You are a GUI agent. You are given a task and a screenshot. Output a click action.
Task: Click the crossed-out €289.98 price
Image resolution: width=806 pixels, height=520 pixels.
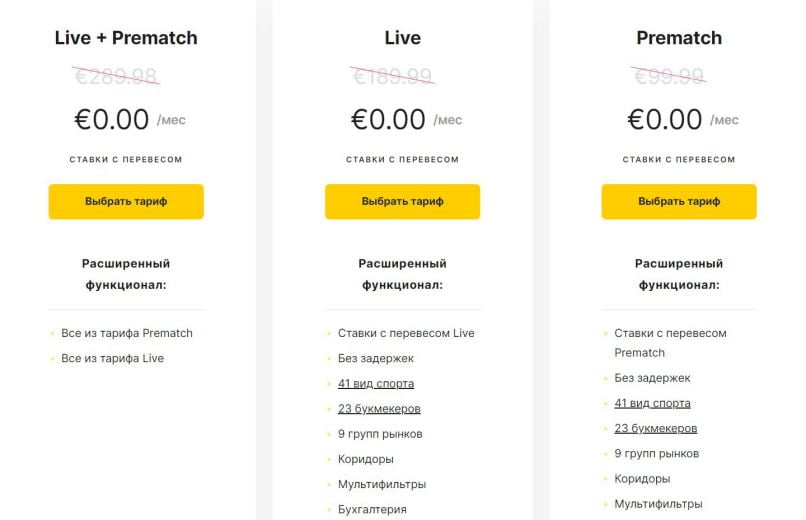(116, 75)
